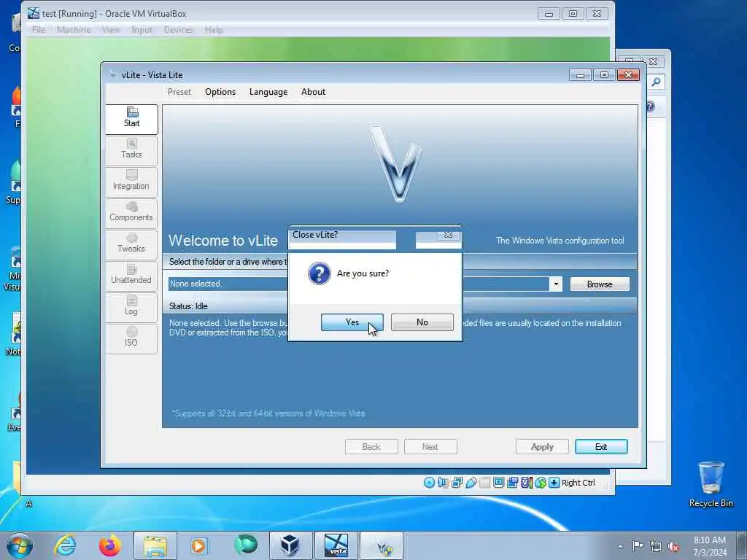Click VirtualBox mouse integration globe icon
Viewport: 747px width, 560px height.
tap(541, 483)
